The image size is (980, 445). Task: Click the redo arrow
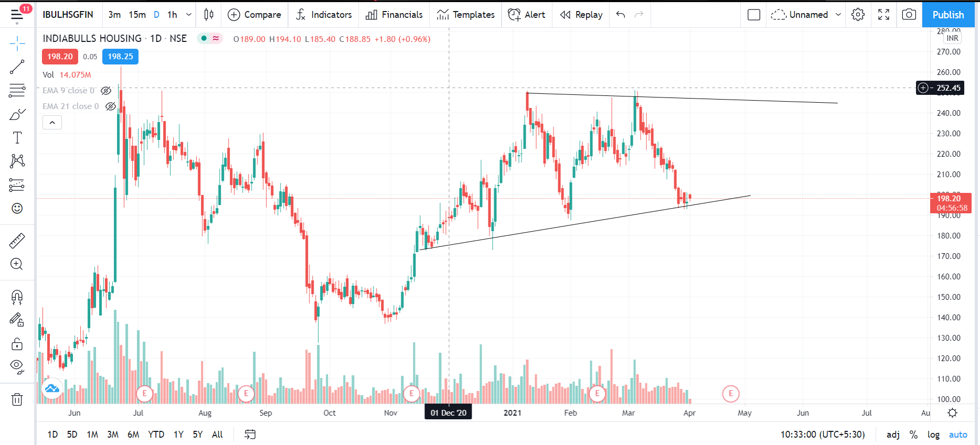click(x=639, y=15)
